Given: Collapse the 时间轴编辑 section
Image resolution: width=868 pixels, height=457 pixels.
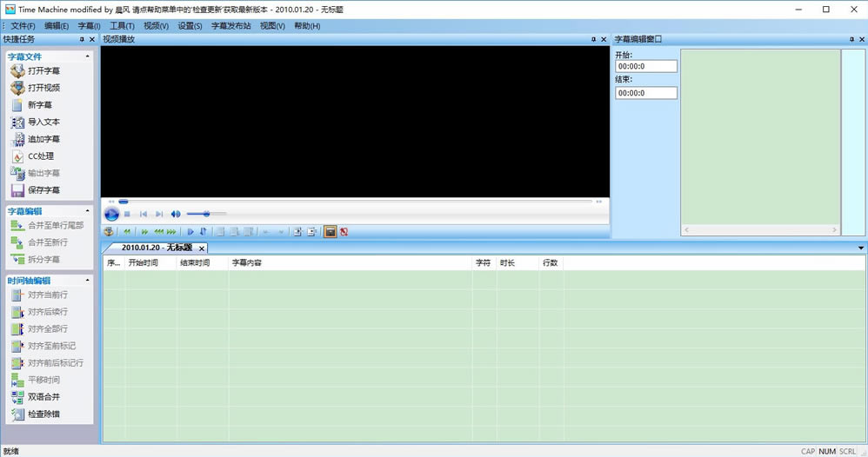Looking at the screenshot, I should click(x=87, y=281).
